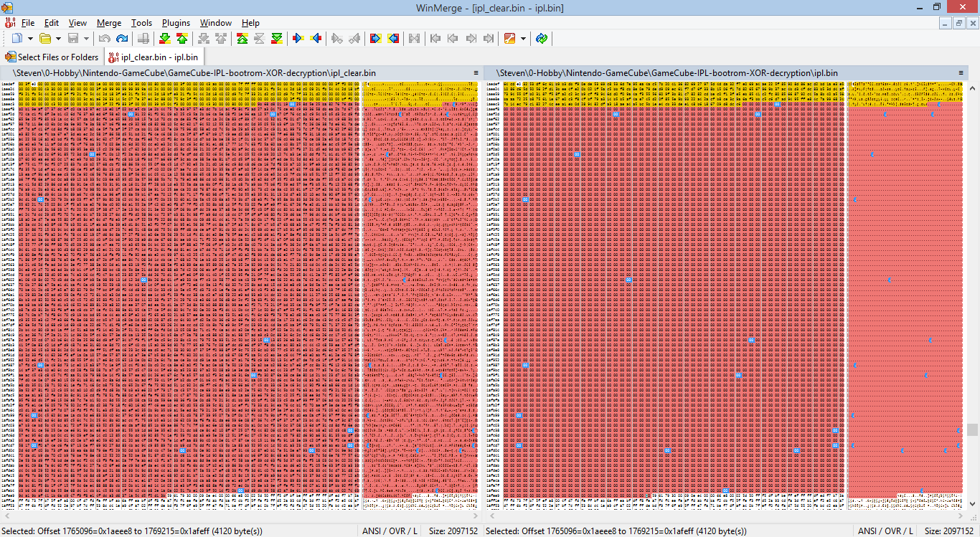Expand the Open folder dropdown arrow
Viewport: 980px width, 537px height.
click(x=58, y=39)
